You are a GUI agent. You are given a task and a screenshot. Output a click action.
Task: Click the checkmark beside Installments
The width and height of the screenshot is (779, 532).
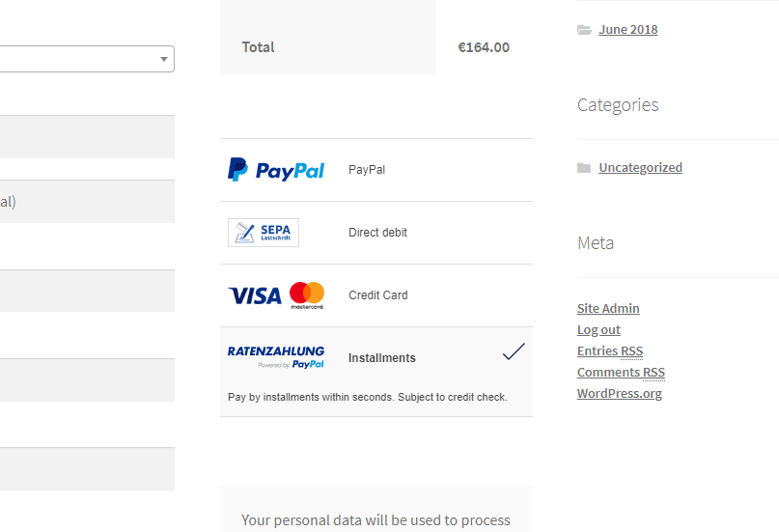point(514,351)
